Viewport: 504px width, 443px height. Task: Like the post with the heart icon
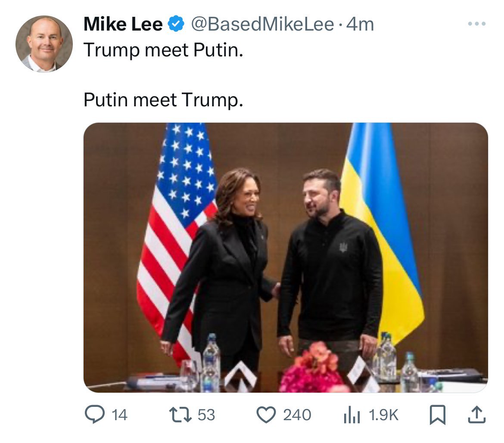pos(266,415)
